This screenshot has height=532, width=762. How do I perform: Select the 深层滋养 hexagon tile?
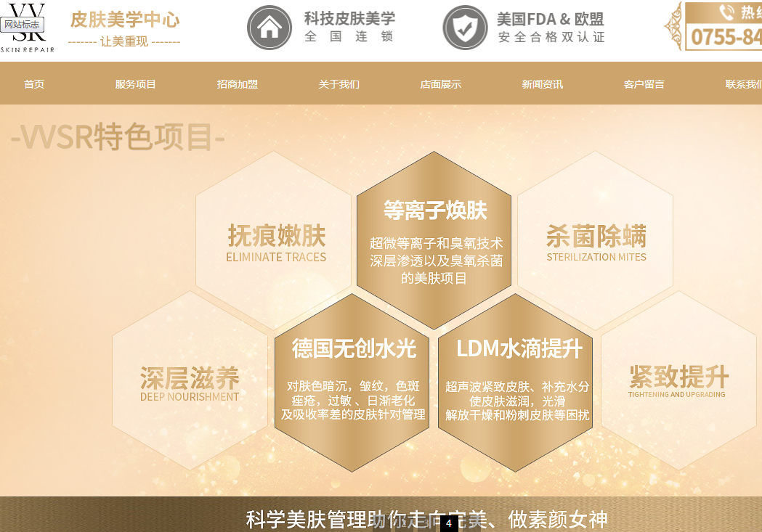tap(190, 382)
